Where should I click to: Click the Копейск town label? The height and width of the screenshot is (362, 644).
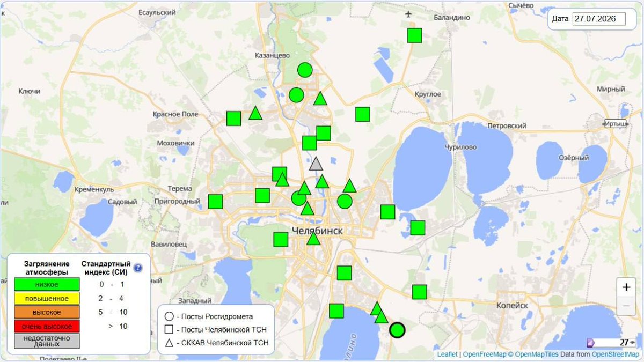click(x=511, y=305)
